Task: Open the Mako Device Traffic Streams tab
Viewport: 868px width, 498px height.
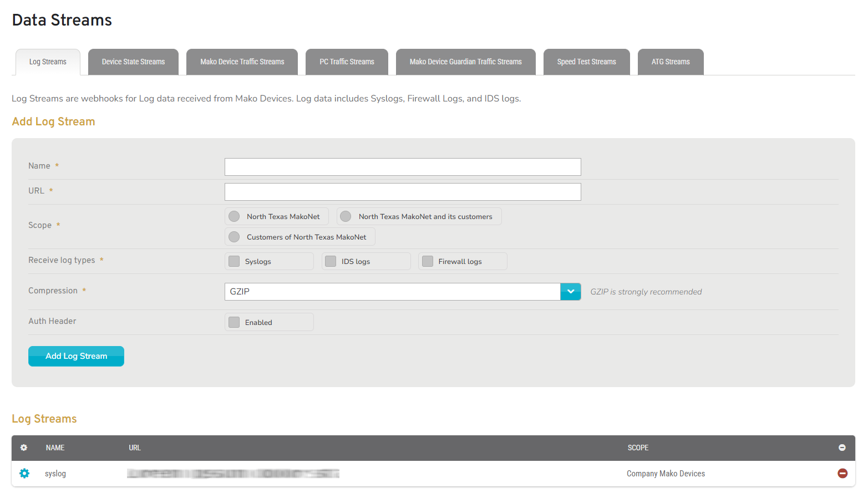Action: [242, 62]
